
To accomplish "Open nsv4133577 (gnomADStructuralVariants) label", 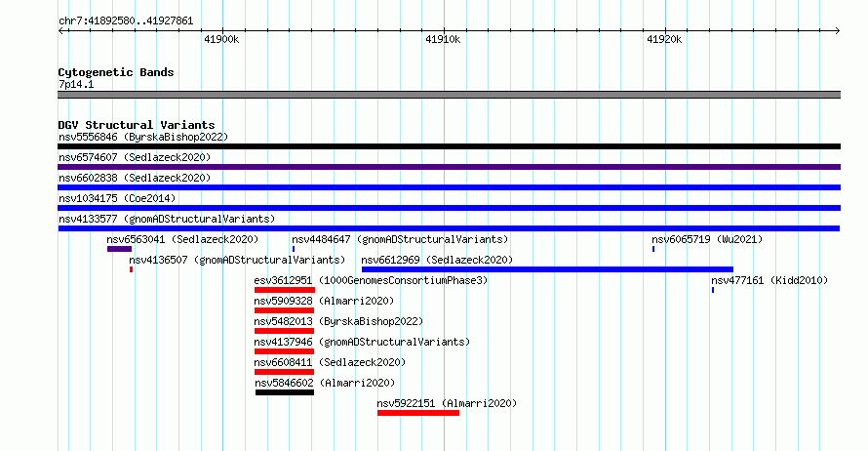I will pyautogui.click(x=167, y=219).
